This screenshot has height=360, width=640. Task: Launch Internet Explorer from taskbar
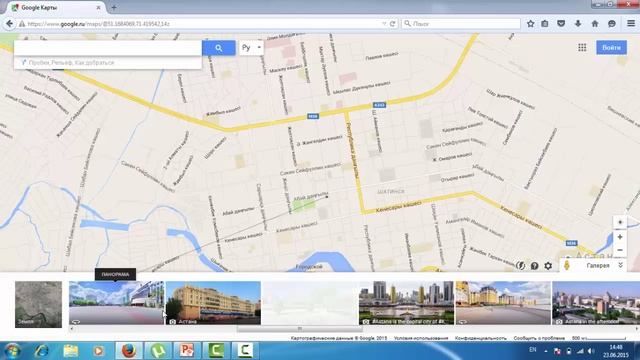pos(42,351)
